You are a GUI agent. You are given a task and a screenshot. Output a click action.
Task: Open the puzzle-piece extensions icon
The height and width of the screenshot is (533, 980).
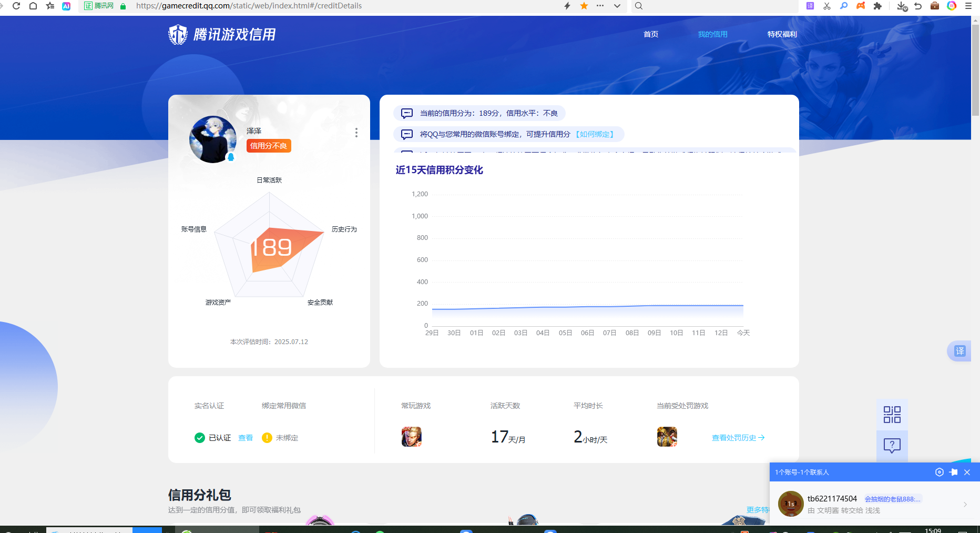(x=877, y=6)
